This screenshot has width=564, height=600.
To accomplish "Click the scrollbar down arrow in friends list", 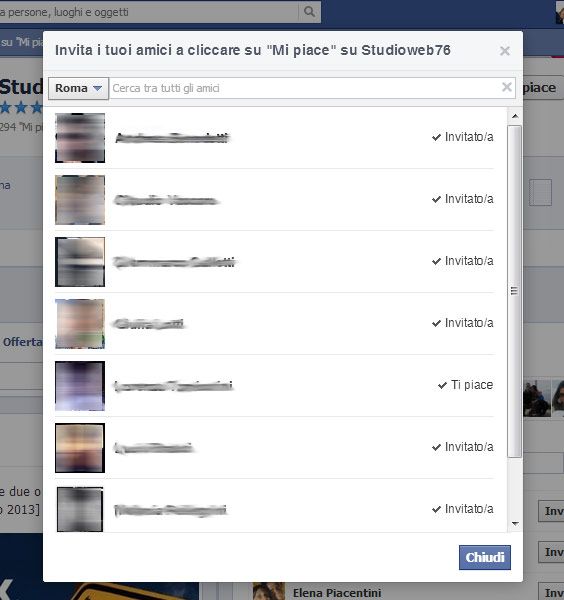I will pyautogui.click(x=515, y=523).
